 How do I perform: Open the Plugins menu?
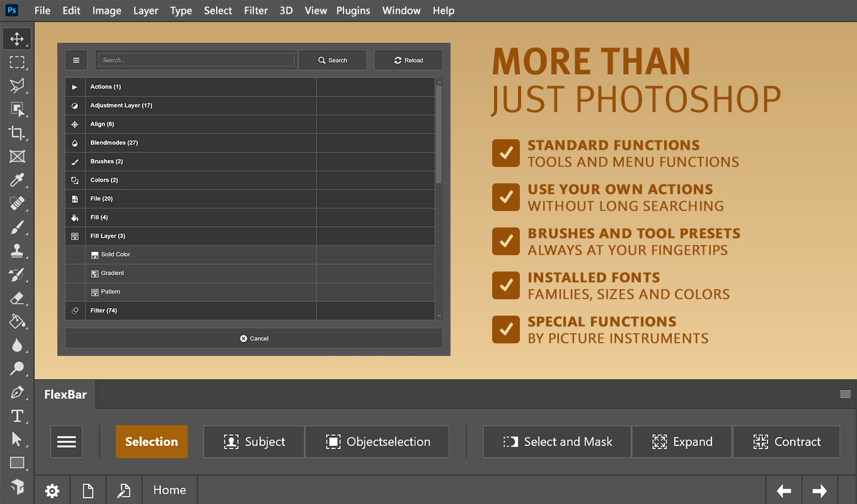tap(353, 11)
